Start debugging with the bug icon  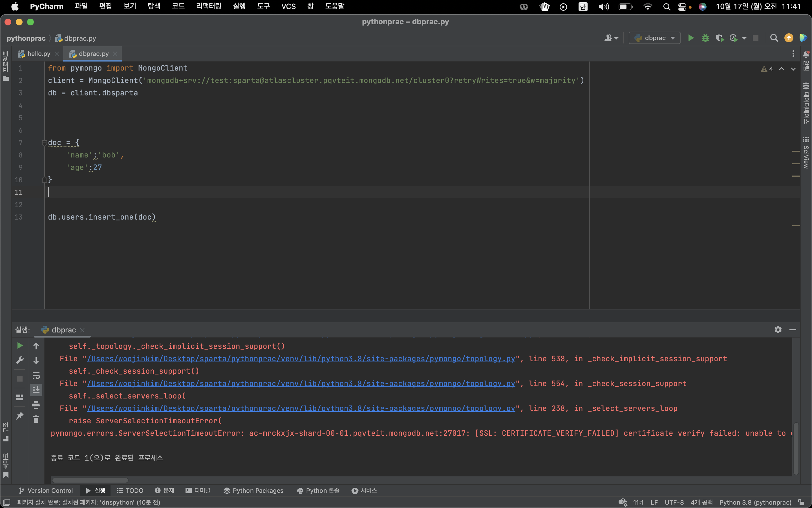pyautogui.click(x=705, y=38)
